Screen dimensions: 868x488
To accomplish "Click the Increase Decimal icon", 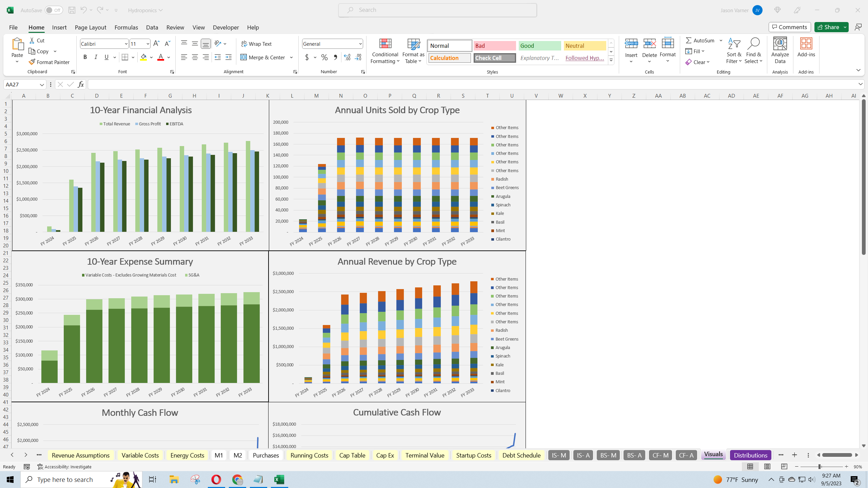I will point(347,57).
